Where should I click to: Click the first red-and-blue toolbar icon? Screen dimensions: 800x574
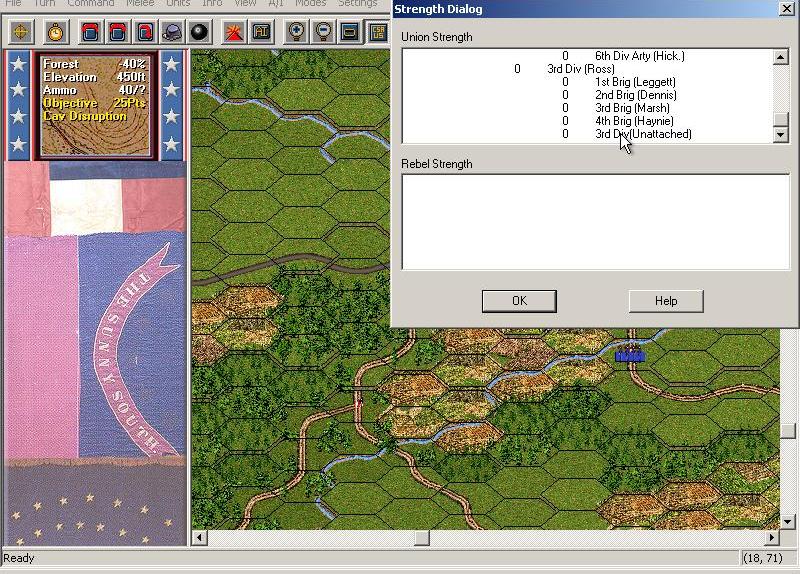click(90, 31)
